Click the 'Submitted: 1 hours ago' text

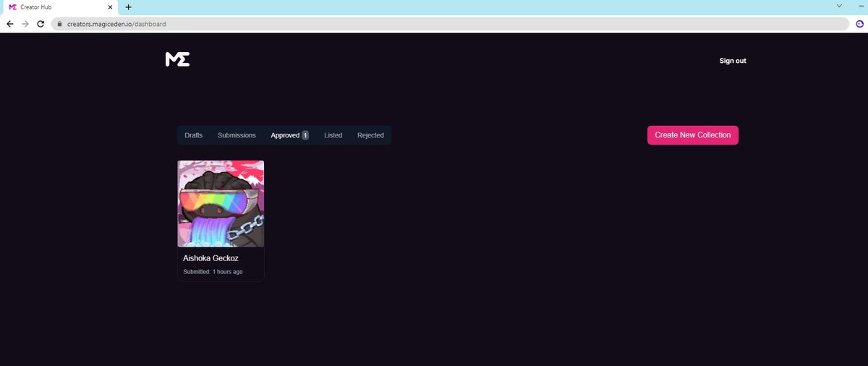[213, 272]
